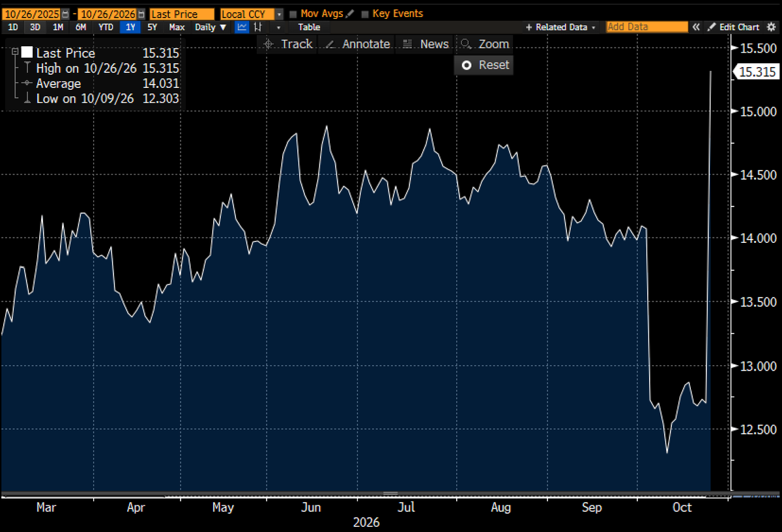Click the start date field 10/26/2025
Viewport: 782px width, 532px height.
click(x=32, y=14)
